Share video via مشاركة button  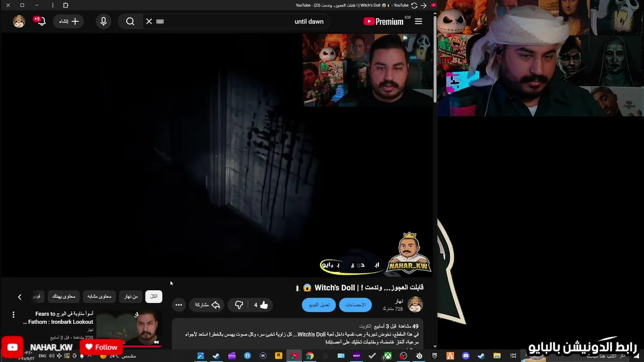[207, 305]
